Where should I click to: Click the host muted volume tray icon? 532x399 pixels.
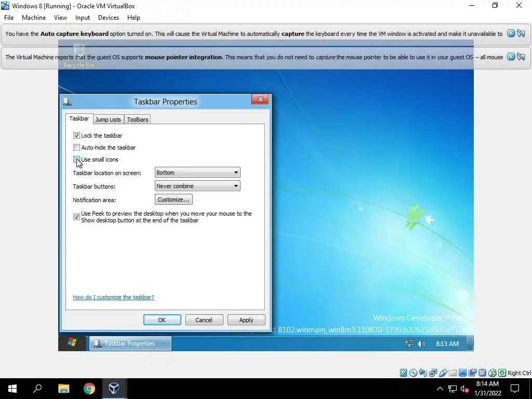coord(464,389)
